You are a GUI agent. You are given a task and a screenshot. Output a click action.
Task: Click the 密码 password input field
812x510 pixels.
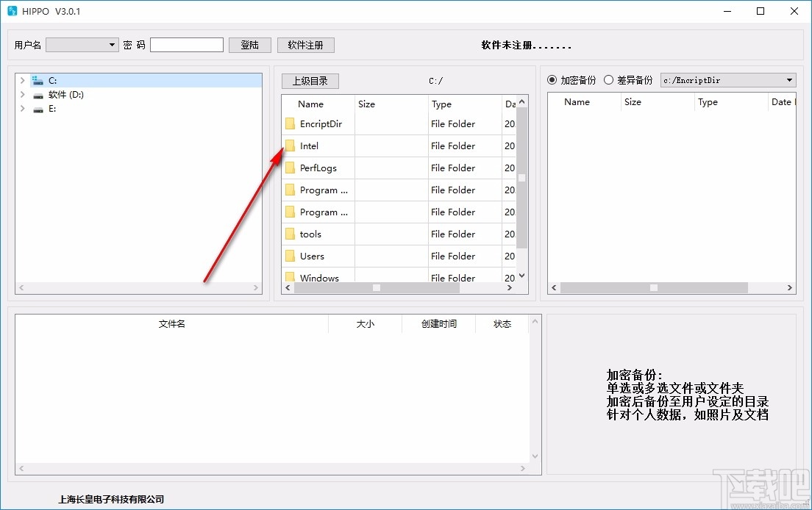tap(186, 44)
